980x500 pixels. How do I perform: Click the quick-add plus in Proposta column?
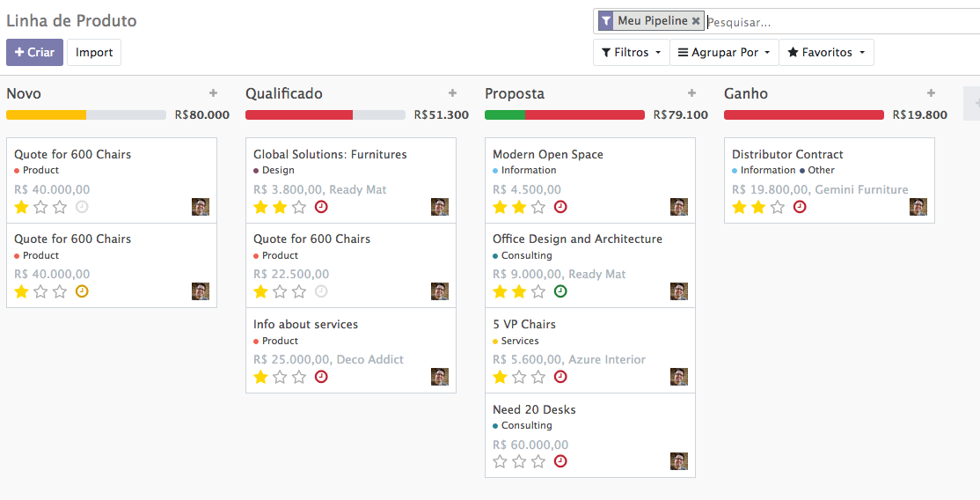pos(691,93)
